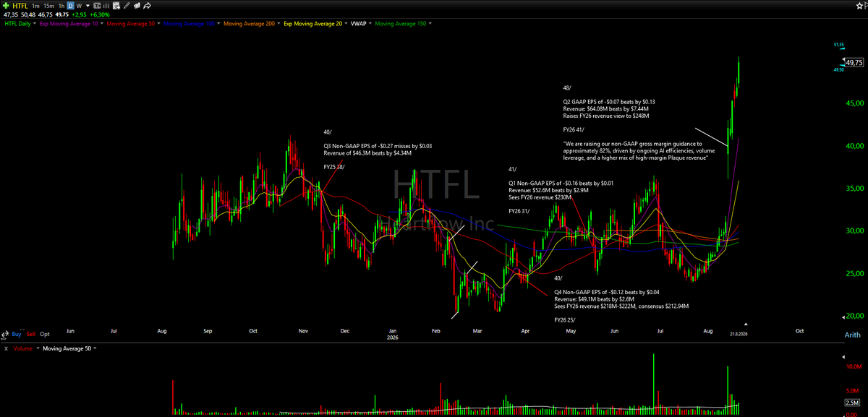The width and height of the screenshot is (868, 417).
Task: Select the HTFL ticker symbol field
Action: (x=20, y=6)
